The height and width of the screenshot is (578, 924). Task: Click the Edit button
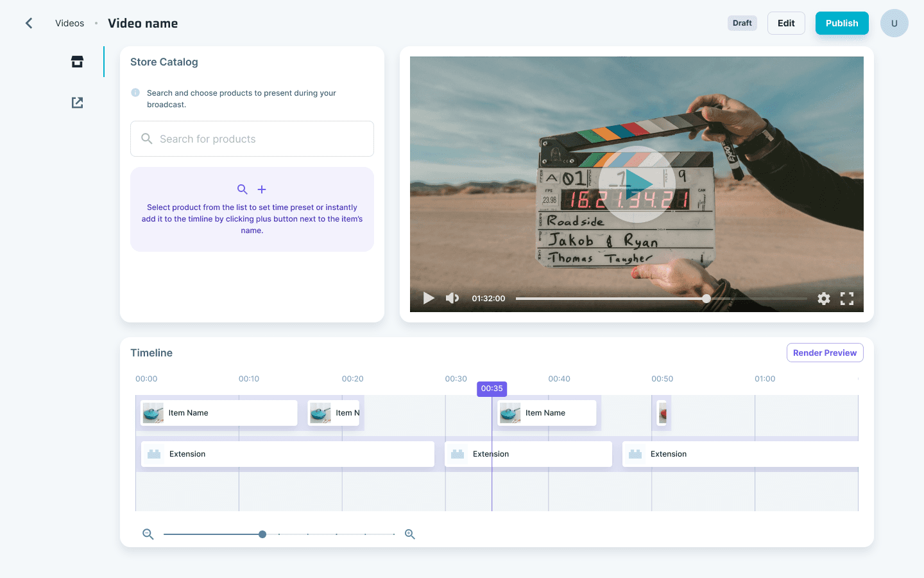[x=786, y=23]
